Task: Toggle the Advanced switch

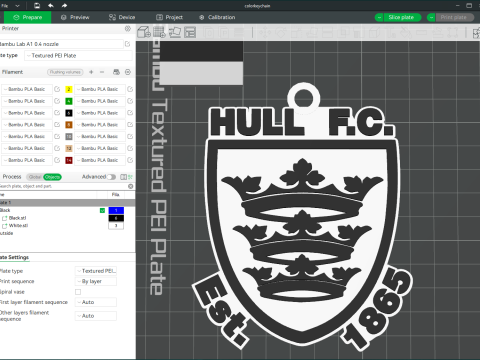Action: tap(111, 177)
